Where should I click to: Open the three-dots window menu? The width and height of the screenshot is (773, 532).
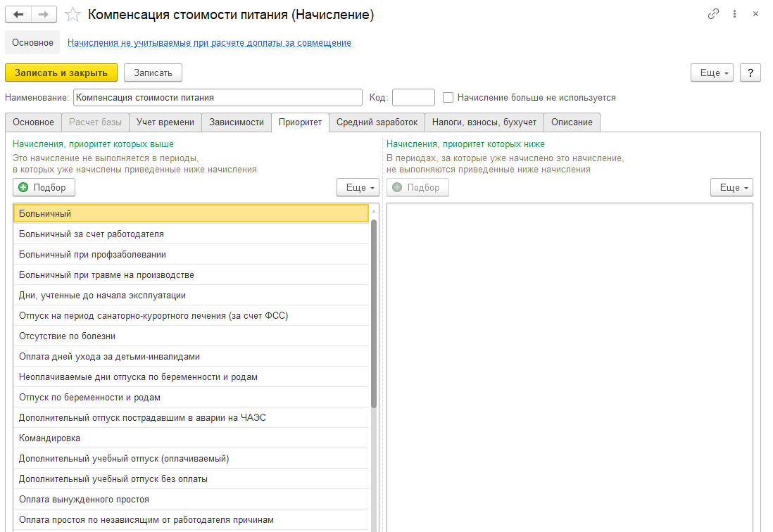(734, 14)
